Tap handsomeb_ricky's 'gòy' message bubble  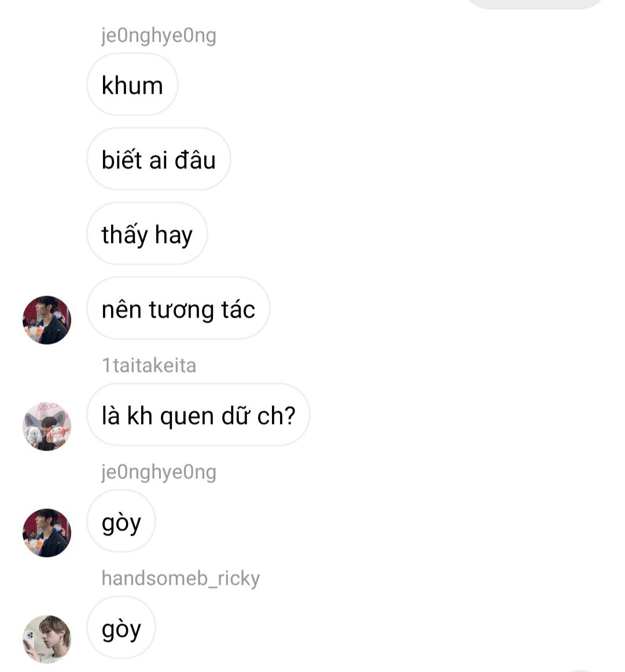pos(121,627)
